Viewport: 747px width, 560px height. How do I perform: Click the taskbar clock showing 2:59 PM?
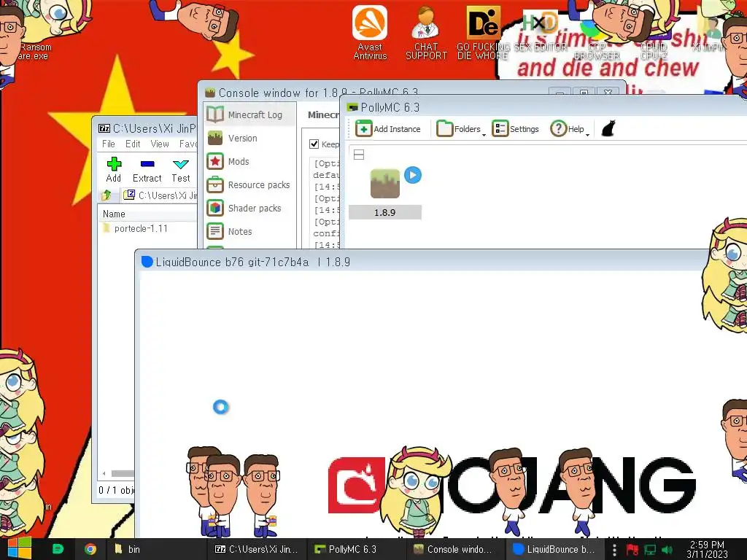(707, 549)
